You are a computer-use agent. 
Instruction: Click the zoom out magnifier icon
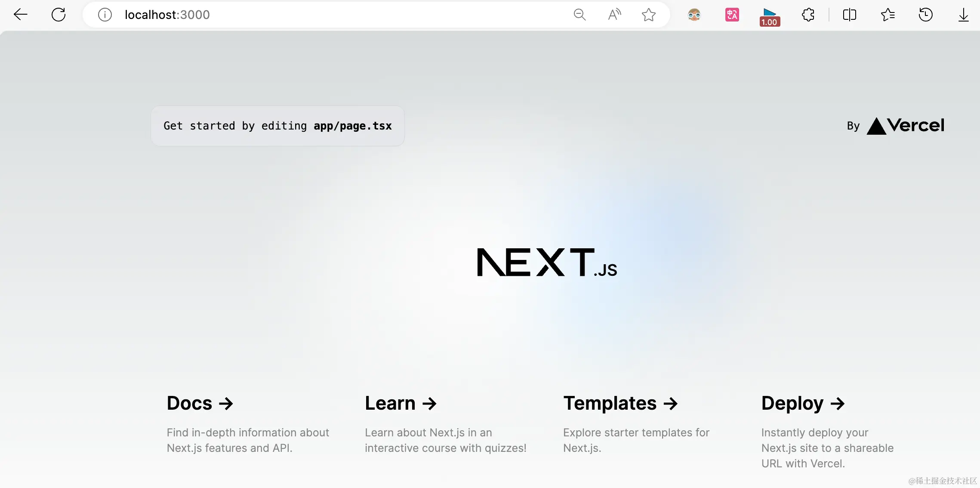pyautogui.click(x=579, y=15)
